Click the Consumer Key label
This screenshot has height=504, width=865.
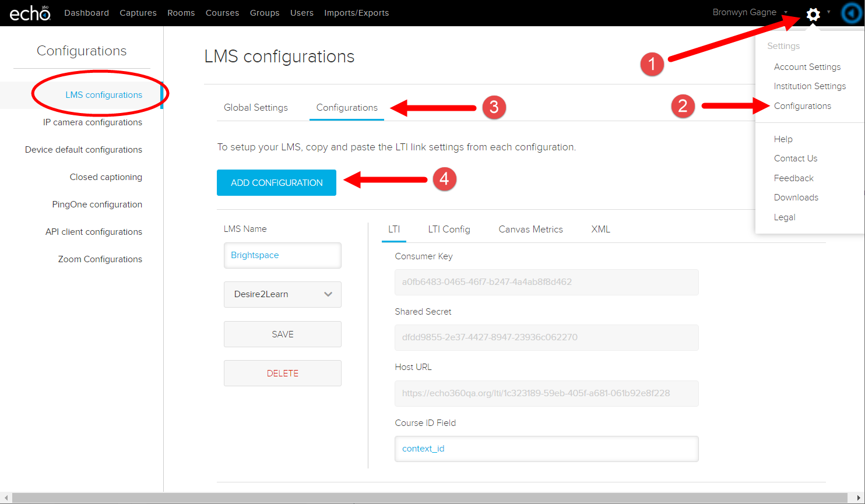point(423,256)
